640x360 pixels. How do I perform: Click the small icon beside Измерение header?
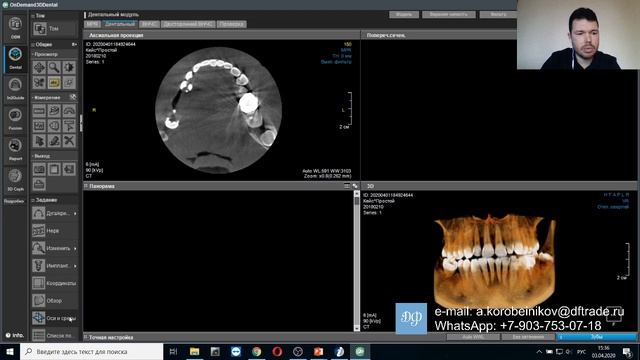pyautogui.click(x=73, y=97)
